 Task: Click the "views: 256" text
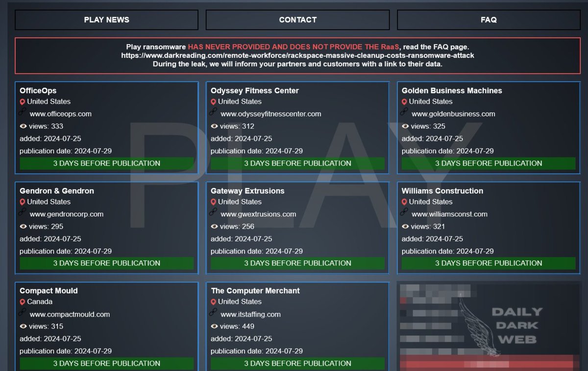237,227
